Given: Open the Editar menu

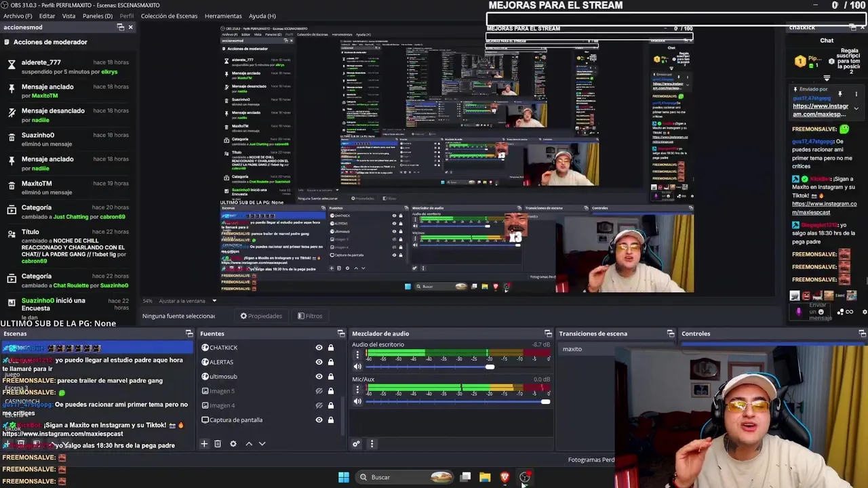Looking at the screenshot, I should click(x=47, y=16).
